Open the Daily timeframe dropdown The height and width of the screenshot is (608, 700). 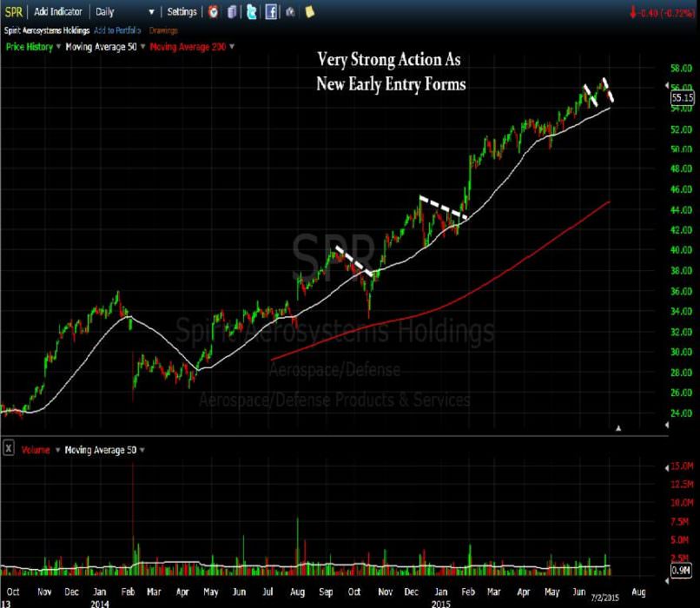pyautogui.click(x=125, y=12)
